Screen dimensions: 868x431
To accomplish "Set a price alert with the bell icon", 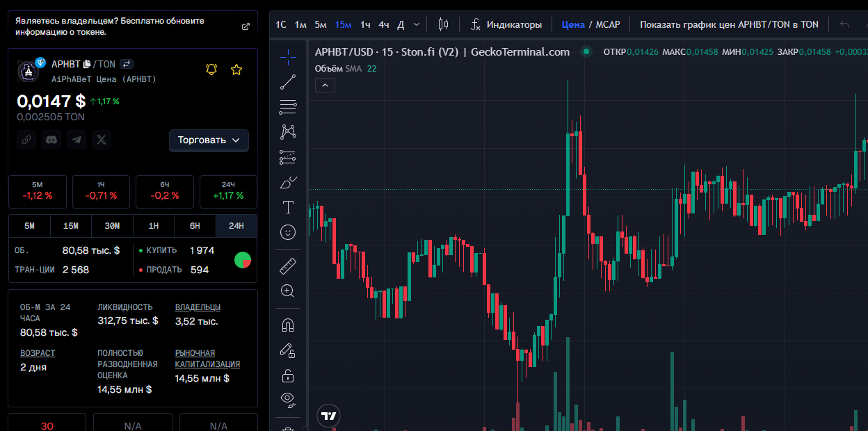I will (x=211, y=70).
